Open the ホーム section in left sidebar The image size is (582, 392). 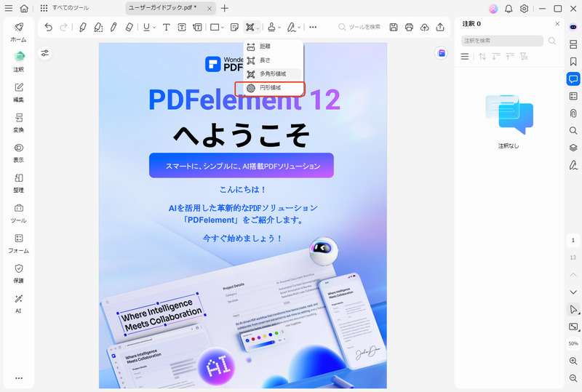19,33
